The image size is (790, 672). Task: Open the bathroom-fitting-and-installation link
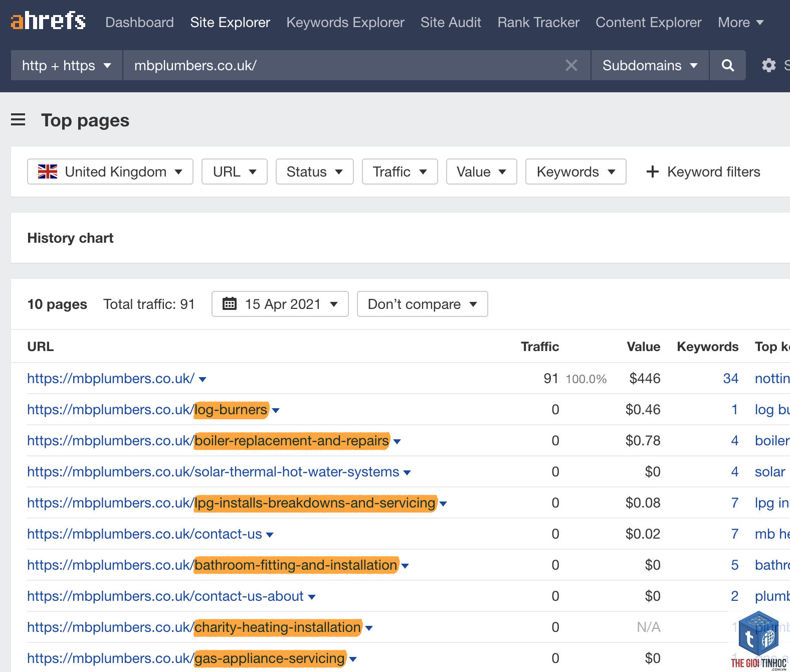pyautogui.click(x=212, y=565)
